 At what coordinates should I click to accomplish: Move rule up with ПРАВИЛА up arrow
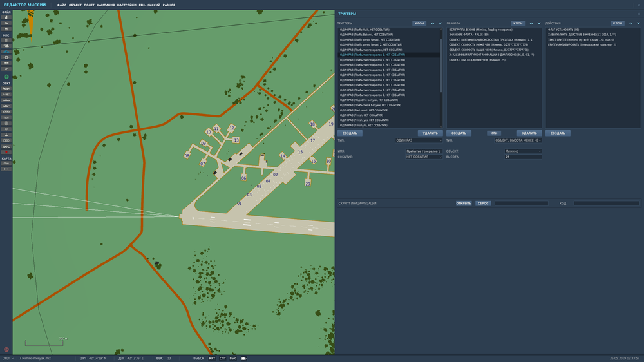[531, 23]
